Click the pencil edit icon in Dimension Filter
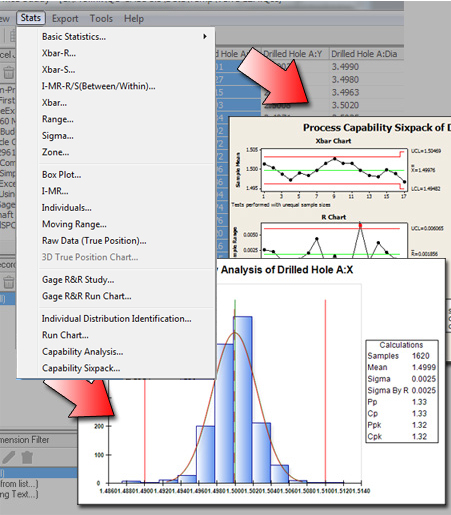 [x=9, y=457]
